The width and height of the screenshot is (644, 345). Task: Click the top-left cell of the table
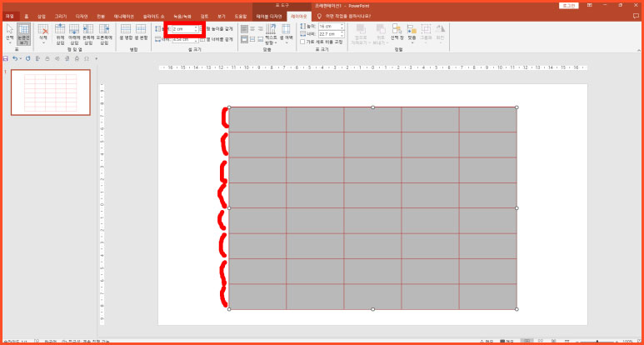pos(257,119)
